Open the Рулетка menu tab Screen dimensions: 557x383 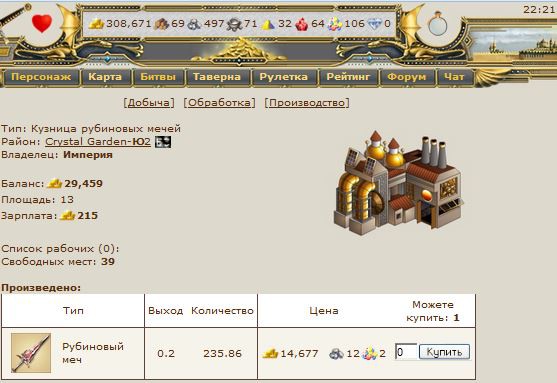tap(283, 77)
